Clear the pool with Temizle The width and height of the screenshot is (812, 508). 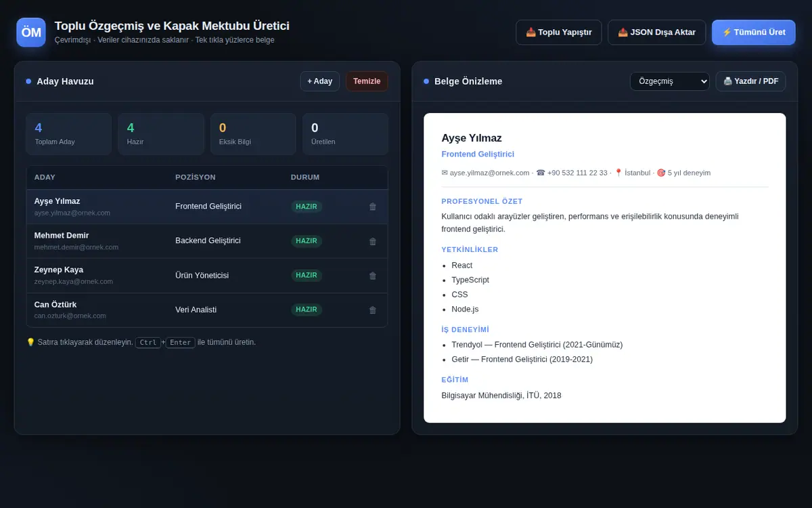(367, 81)
